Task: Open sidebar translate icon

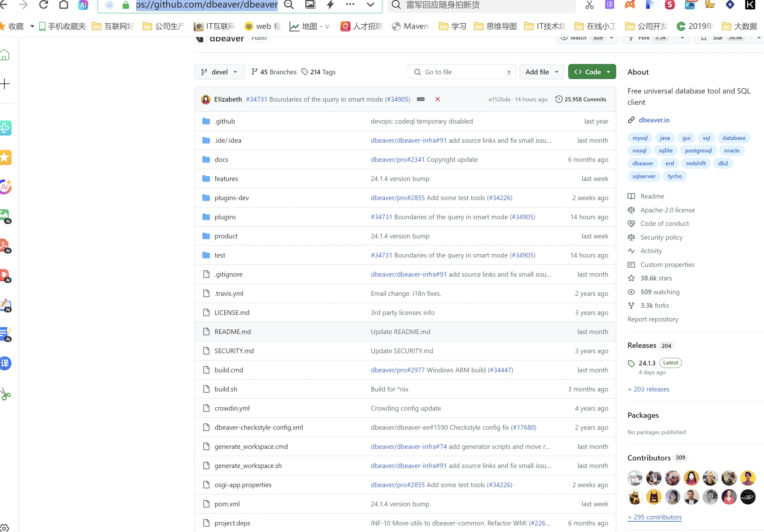Action: click(x=5, y=363)
